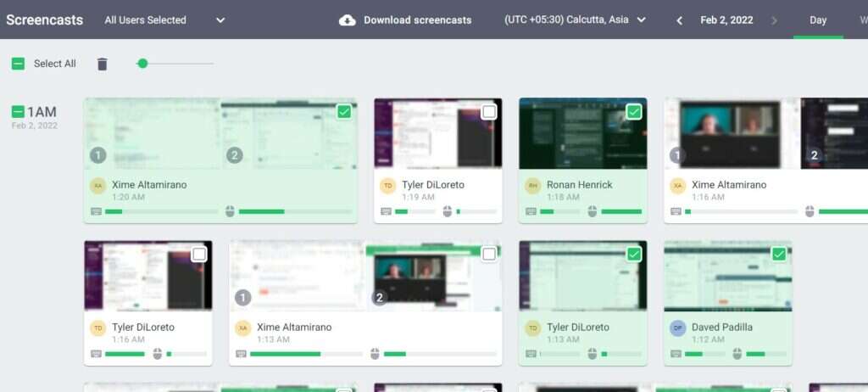Viewport: 868px width, 392px height.
Task: Click keyboard activity icon on Xime Altamirano 1:20 AM card
Action: pos(97,211)
